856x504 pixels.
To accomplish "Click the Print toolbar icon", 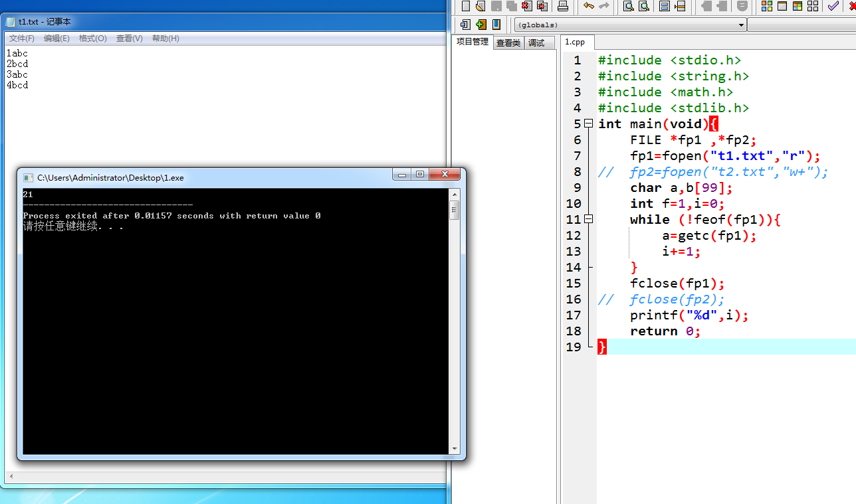I will [x=563, y=6].
